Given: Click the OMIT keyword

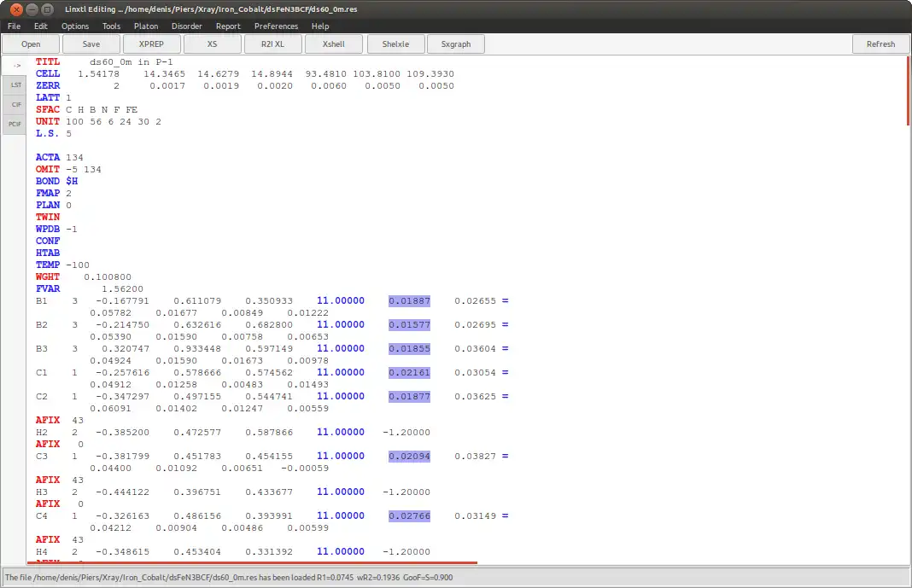Looking at the screenshot, I should tap(48, 169).
